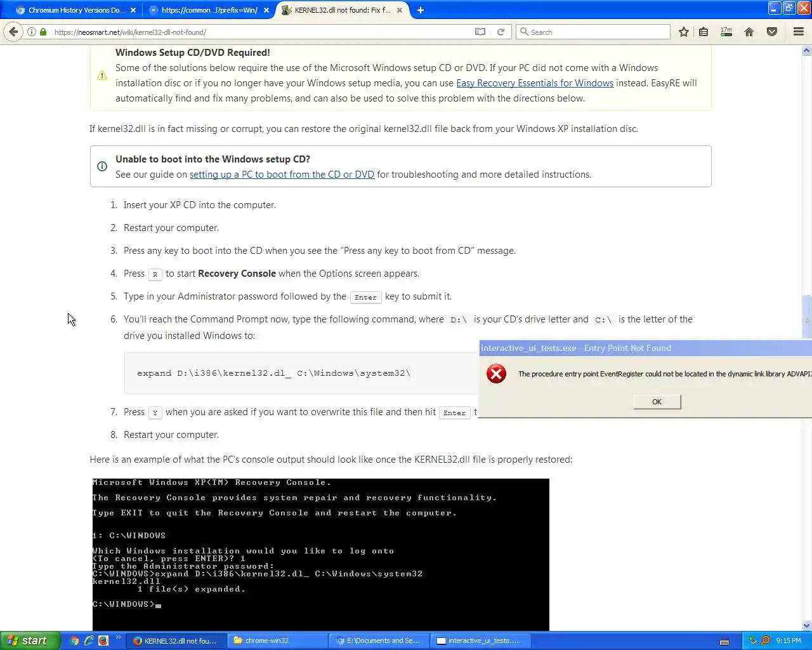Click the "Unable to boot into the Windows setup CD?" heading

coord(213,159)
